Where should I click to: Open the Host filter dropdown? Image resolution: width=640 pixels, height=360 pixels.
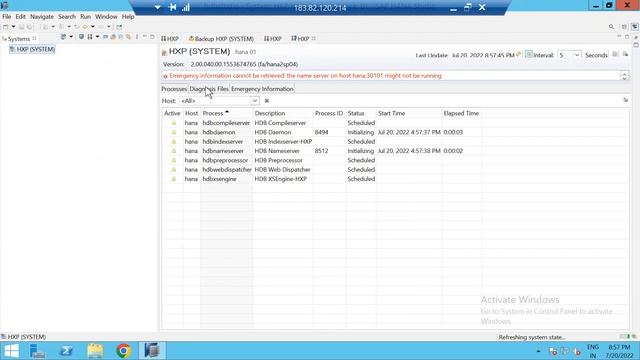click(x=255, y=101)
